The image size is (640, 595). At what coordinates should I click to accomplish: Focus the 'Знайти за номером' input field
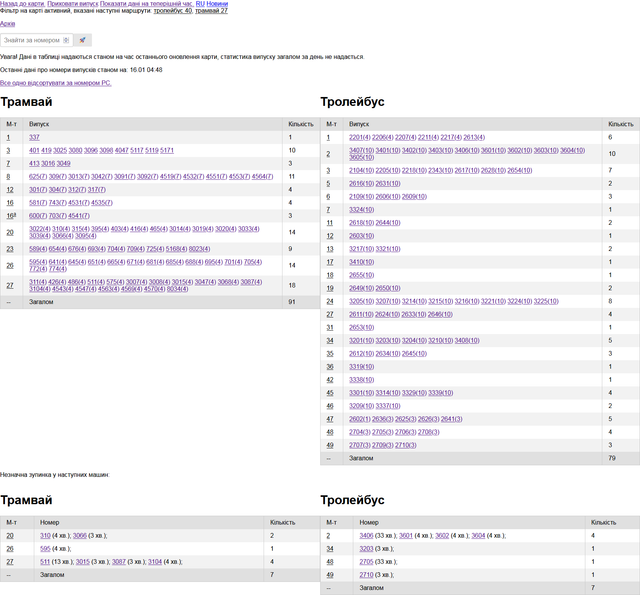pyautogui.click(x=37, y=40)
